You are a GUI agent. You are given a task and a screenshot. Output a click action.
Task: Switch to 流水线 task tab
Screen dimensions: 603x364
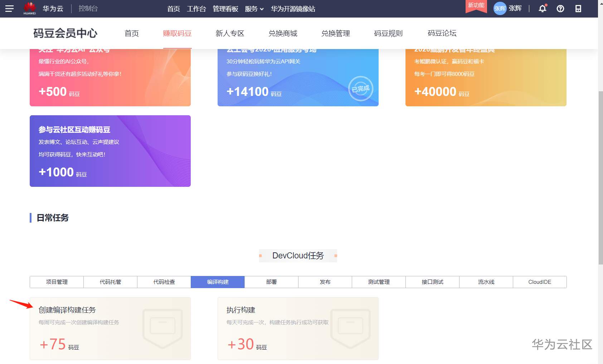click(486, 282)
